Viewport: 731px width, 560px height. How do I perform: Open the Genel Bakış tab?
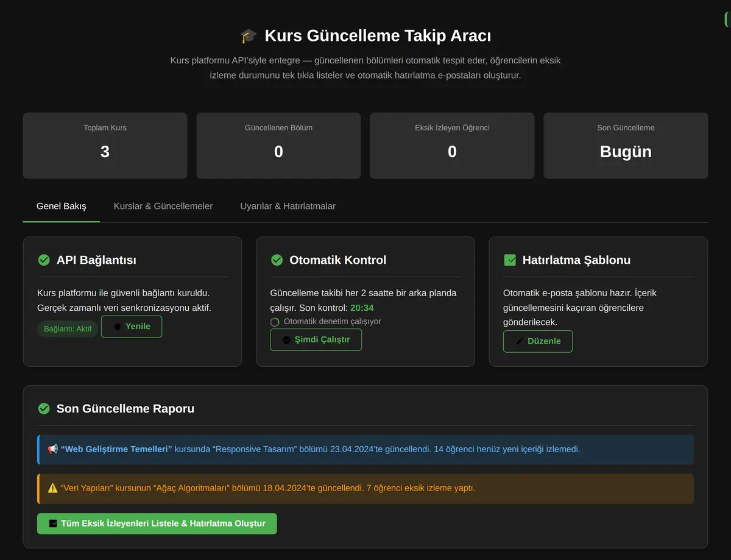pos(62,206)
